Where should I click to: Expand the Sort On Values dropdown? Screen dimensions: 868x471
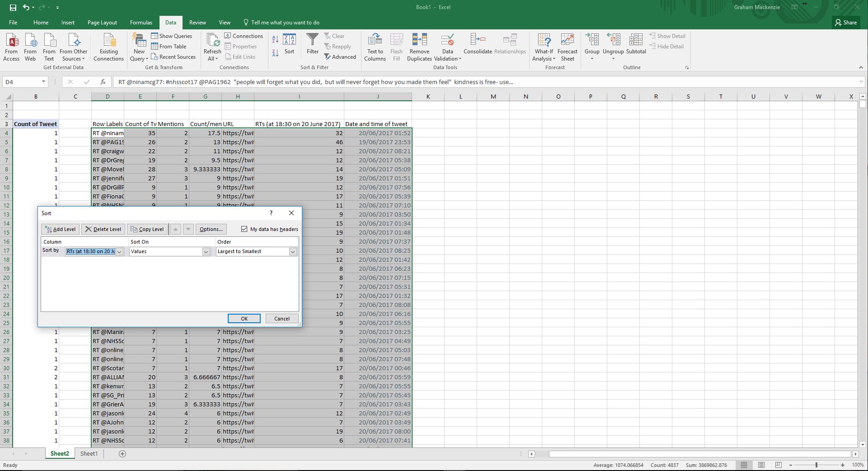tap(206, 252)
